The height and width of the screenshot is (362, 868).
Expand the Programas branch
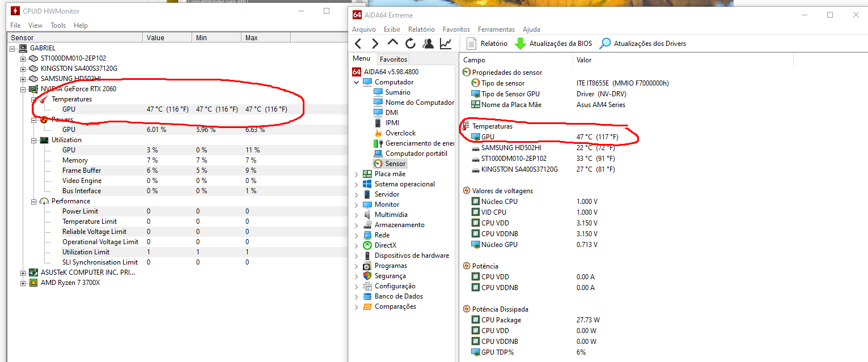click(x=357, y=266)
